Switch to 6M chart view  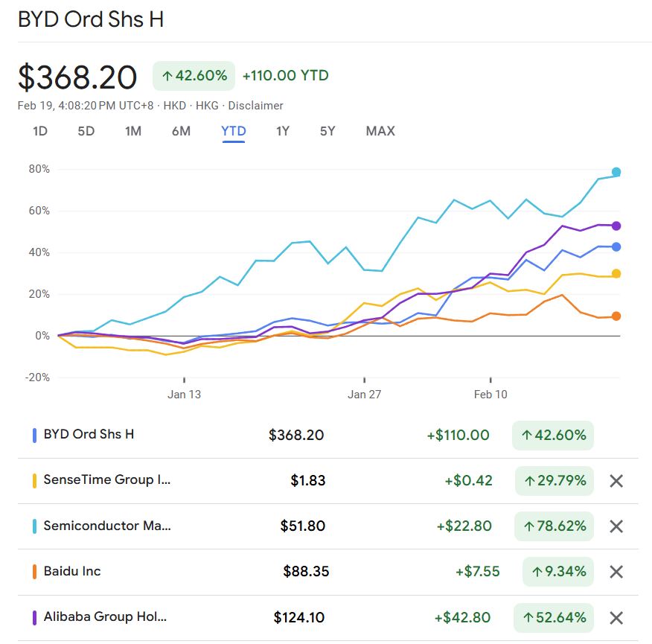(x=181, y=132)
